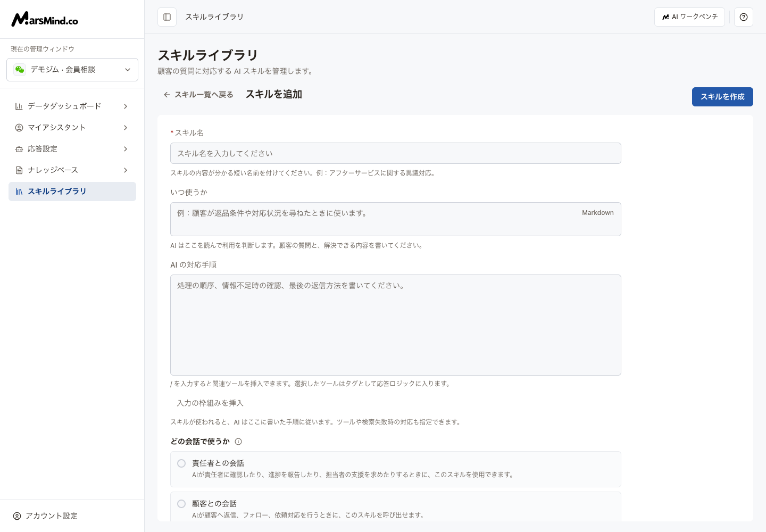This screenshot has height=532, width=766.
Task: Return via スキル一覧へ戻る link
Action: pyautogui.click(x=198, y=95)
